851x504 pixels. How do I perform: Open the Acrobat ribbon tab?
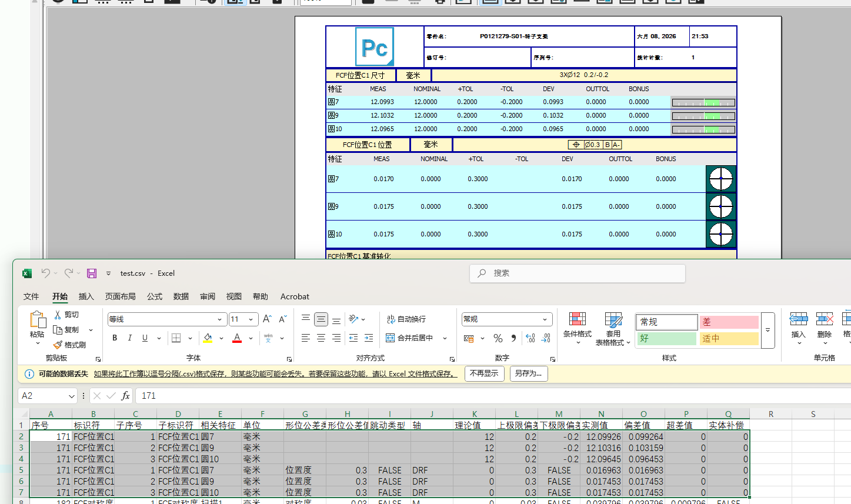(295, 296)
